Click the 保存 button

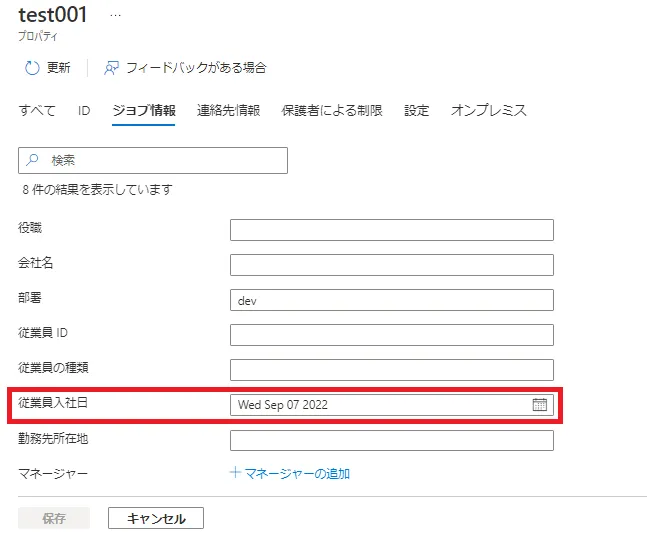point(54,518)
